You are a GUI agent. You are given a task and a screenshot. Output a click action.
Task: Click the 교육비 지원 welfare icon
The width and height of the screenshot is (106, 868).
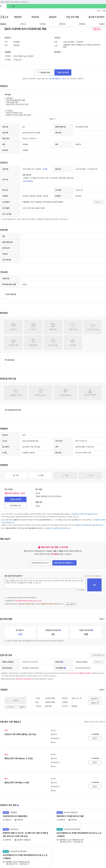click(73, 327)
